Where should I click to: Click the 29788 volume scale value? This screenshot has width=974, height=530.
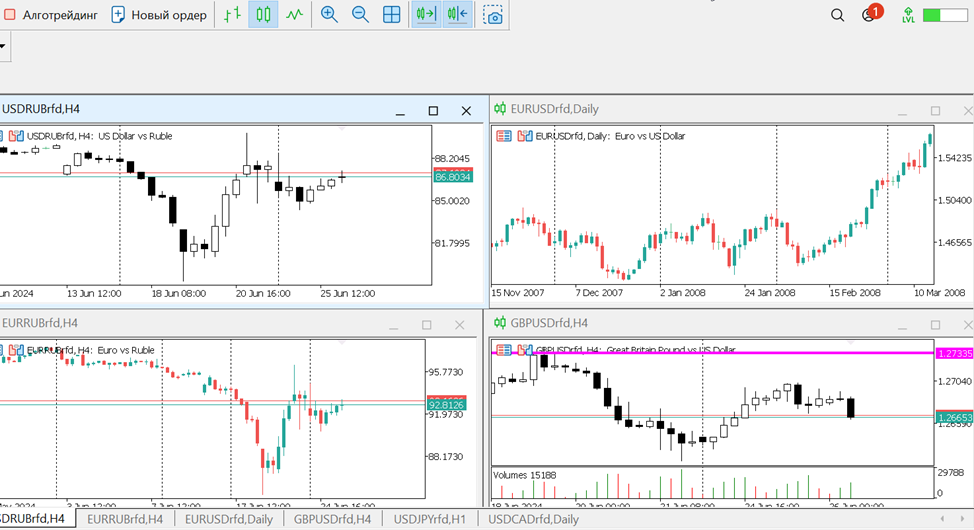coord(950,473)
